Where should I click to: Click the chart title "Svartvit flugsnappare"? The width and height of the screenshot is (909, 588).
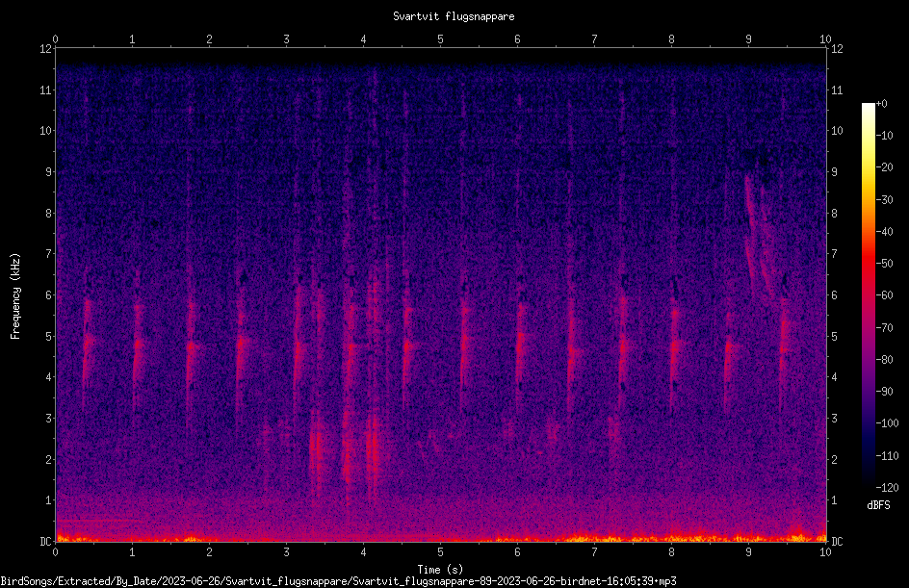454,16
